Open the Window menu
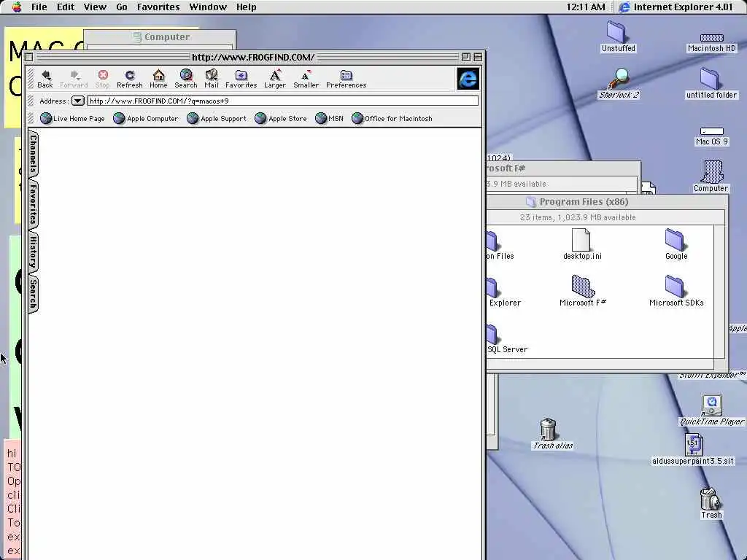This screenshot has height=560, width=747. (208, 7)
